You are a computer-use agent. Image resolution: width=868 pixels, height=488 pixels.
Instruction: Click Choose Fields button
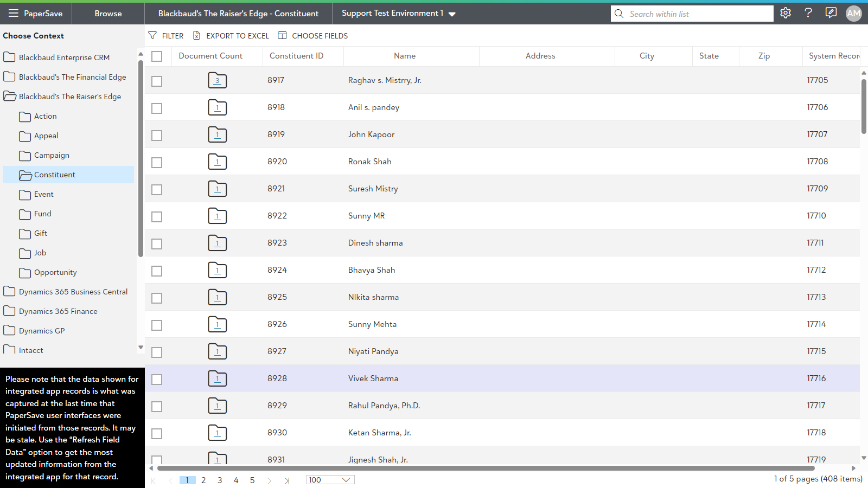[x=313, y=36]
